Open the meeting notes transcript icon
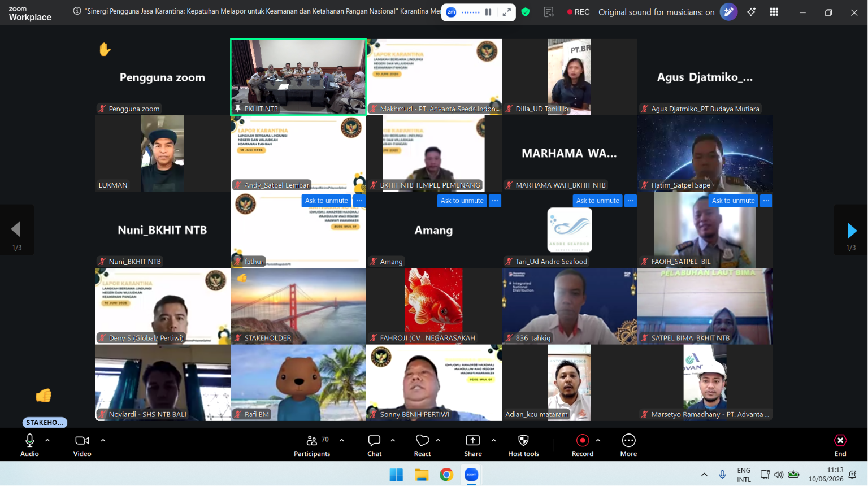The image size is (868, 486). pos(548,12)
